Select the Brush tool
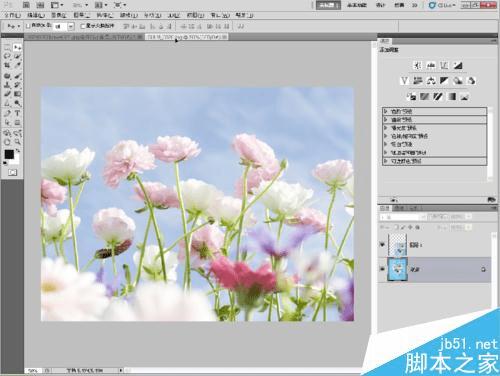 pyautogui.click(x=17, y=76)
